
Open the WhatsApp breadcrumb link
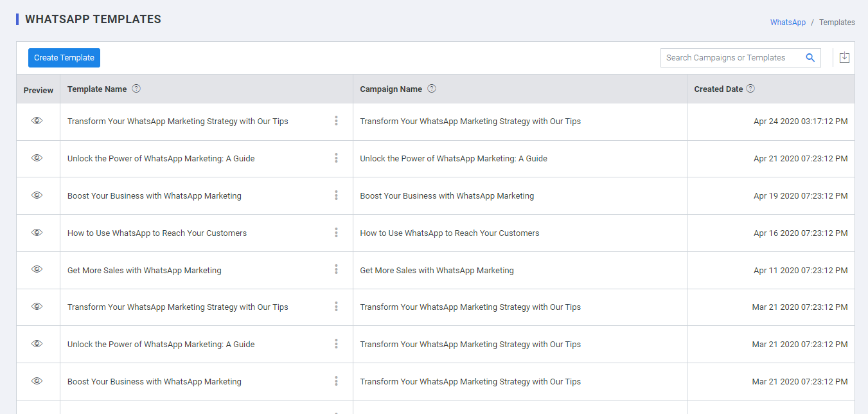click(x=788, y=22)
